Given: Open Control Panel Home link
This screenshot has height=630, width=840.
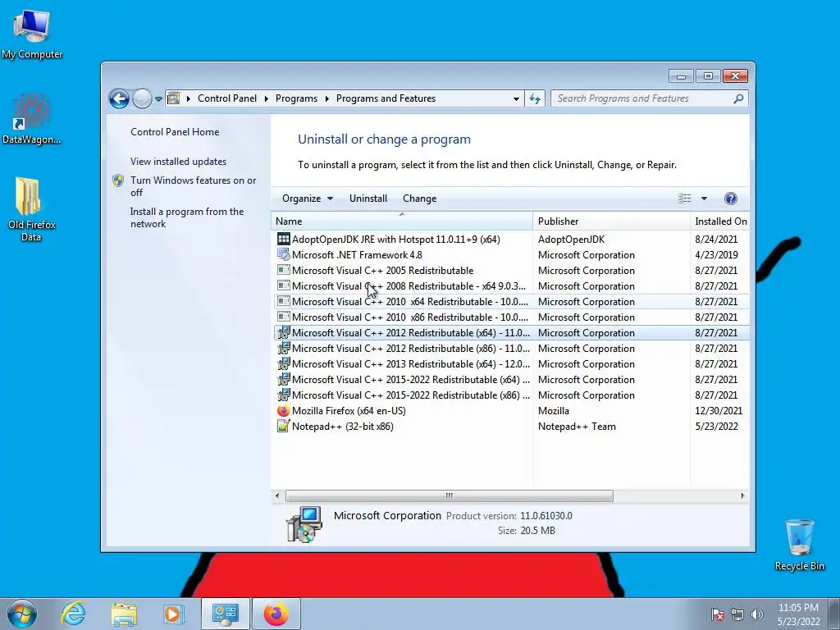Looking at the screenshot, I should coord(175,132).
